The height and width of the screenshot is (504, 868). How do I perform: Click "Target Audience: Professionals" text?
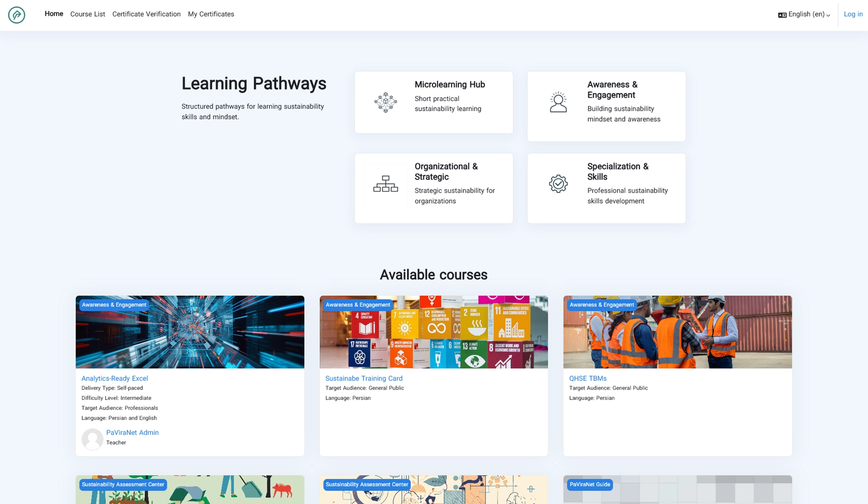(120, 408)
